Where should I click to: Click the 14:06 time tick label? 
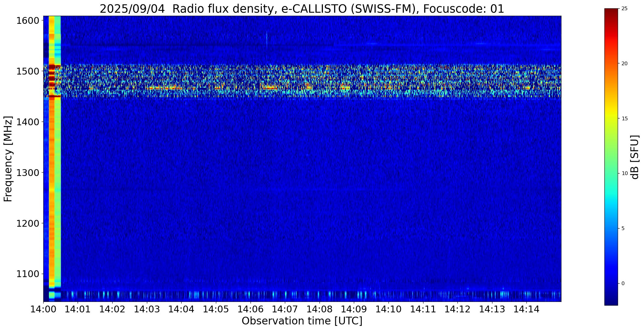pyautogui.click(x=251, y=309)
